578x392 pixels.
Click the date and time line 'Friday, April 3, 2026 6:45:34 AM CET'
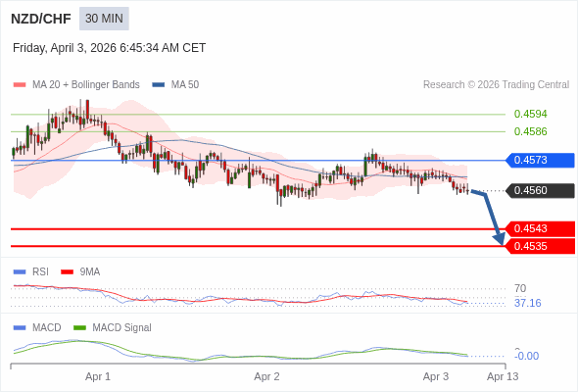109,48
